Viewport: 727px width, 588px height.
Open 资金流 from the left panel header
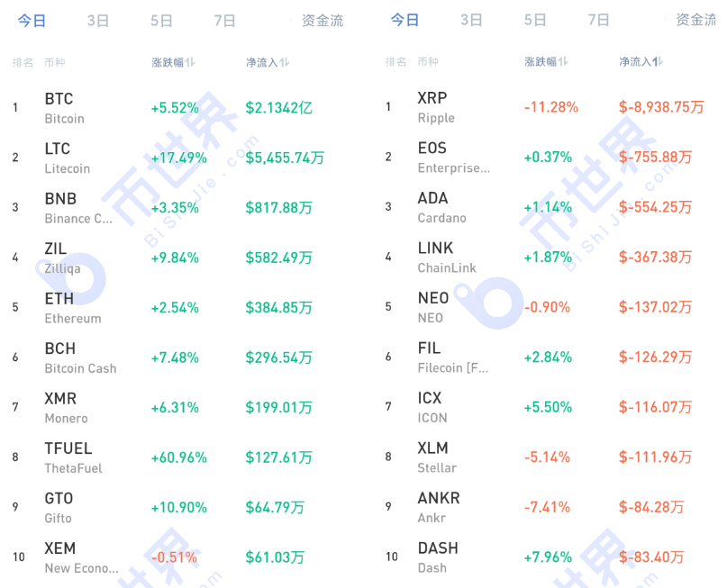[322, 20]
